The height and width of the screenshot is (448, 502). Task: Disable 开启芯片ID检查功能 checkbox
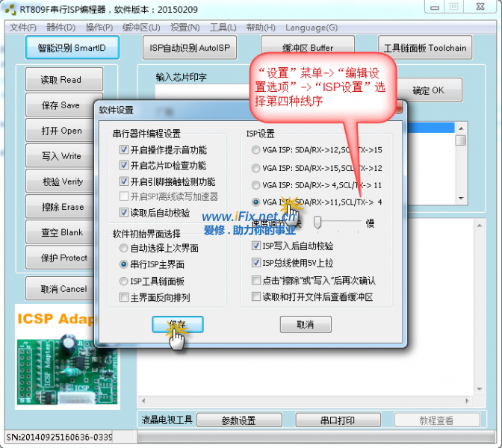[x=124, y=165]
